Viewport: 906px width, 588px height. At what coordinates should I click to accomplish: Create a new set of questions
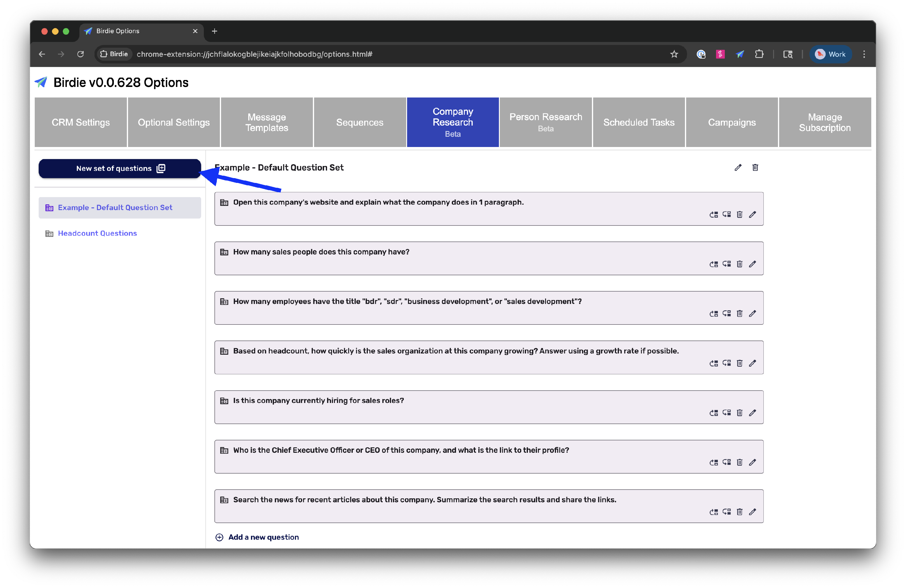click(x=120, y=168)
